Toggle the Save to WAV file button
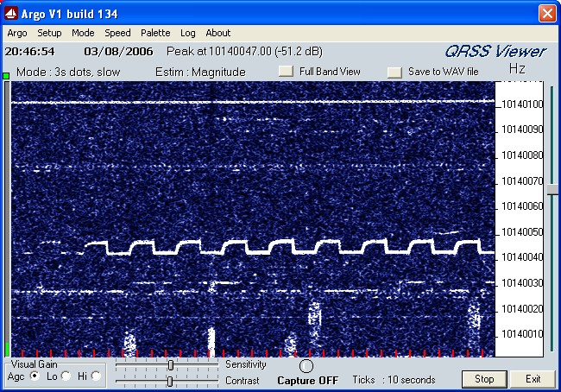This screenshot has width=561, height=392. click(394, 72)
